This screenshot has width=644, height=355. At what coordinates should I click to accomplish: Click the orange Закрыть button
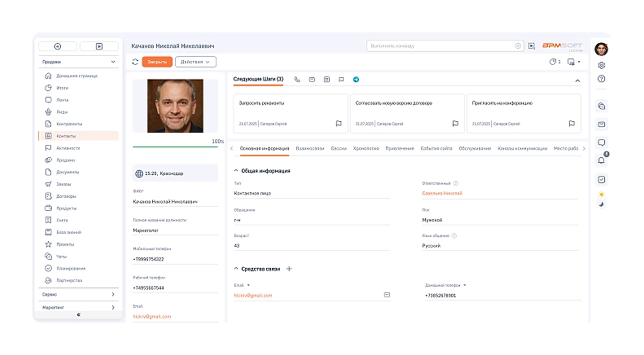pos(157,62)
